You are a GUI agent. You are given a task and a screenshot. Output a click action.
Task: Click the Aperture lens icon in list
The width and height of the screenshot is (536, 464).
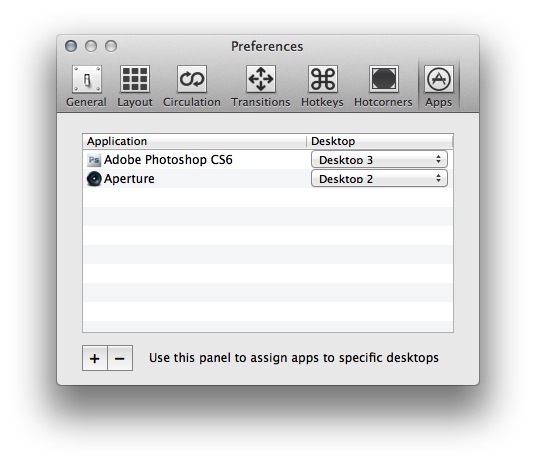[94, 179]
